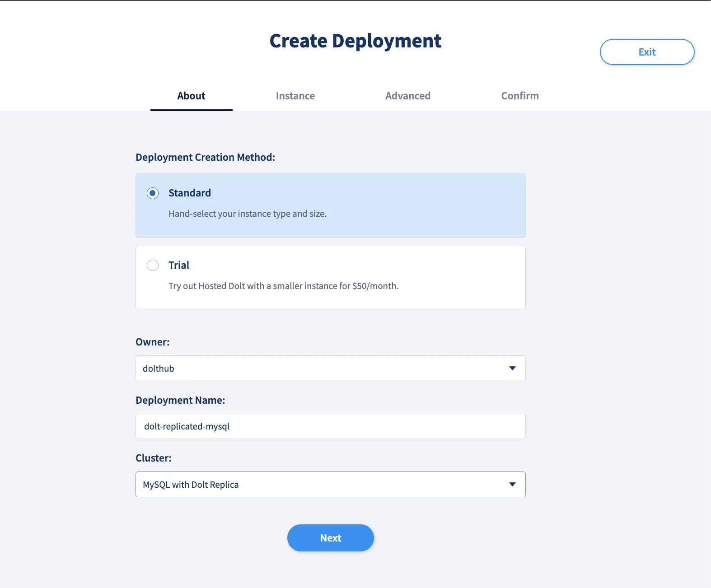Focus the Deployment Name input field
711x588 pixels.
pos(330,426)
